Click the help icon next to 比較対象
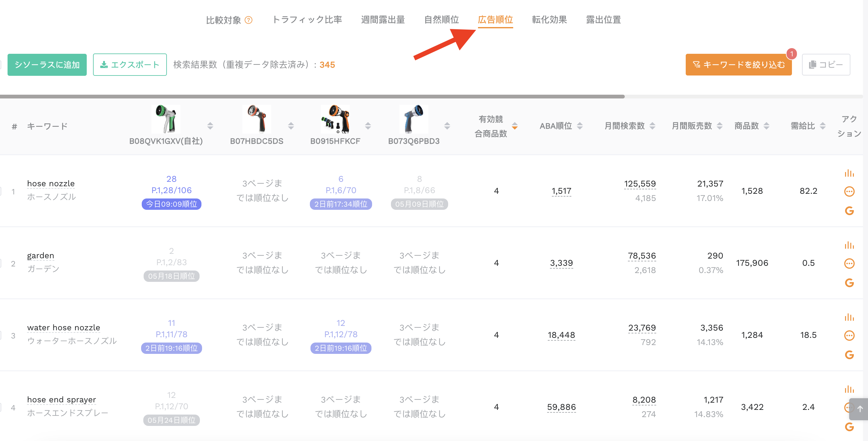 click(248, 20)
